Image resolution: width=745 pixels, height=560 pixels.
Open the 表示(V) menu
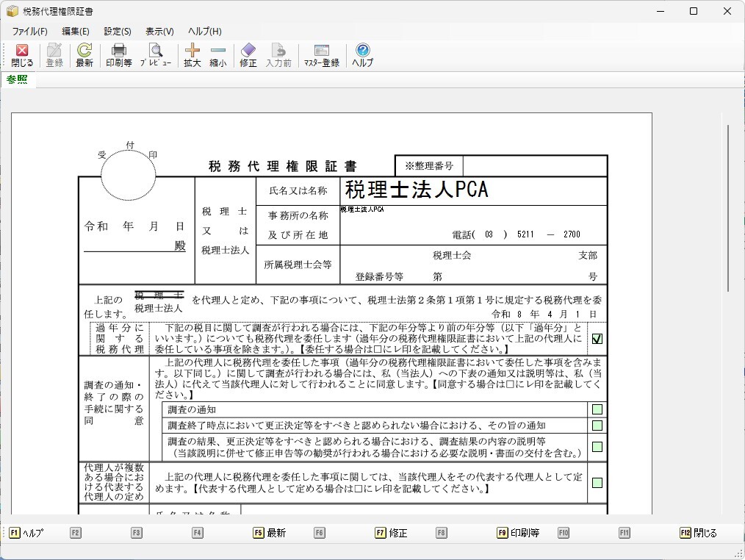tap(159, 32)
